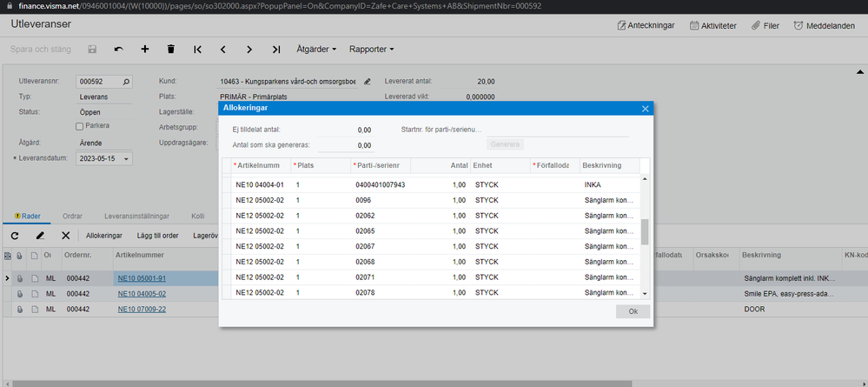
Task: Open the Rapporter dropdown menu
Action: point(372,50)
